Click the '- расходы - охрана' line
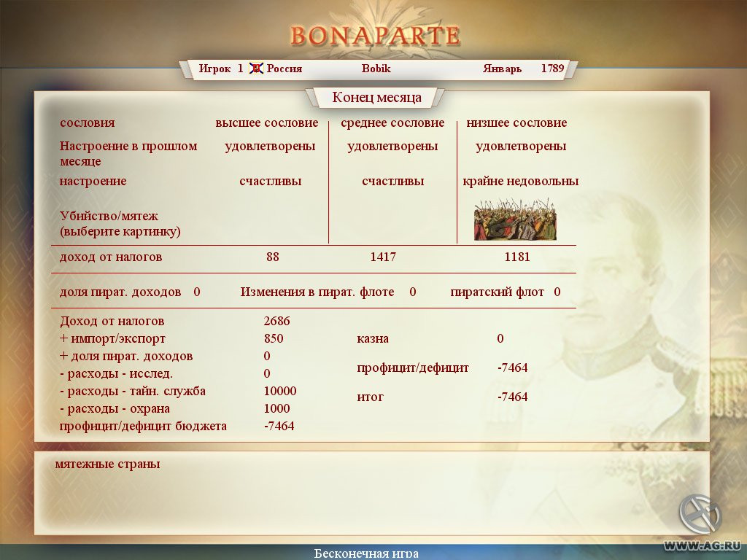 (115, 408)
